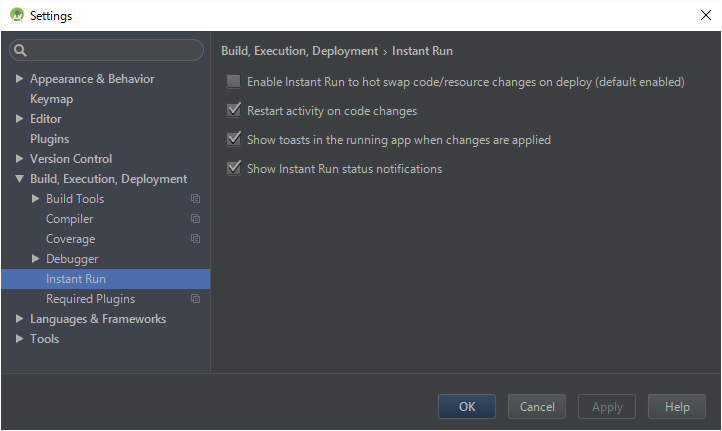Click the Cancel button
The width and height of the screenshot is (722, 431).
pos(537,407)
